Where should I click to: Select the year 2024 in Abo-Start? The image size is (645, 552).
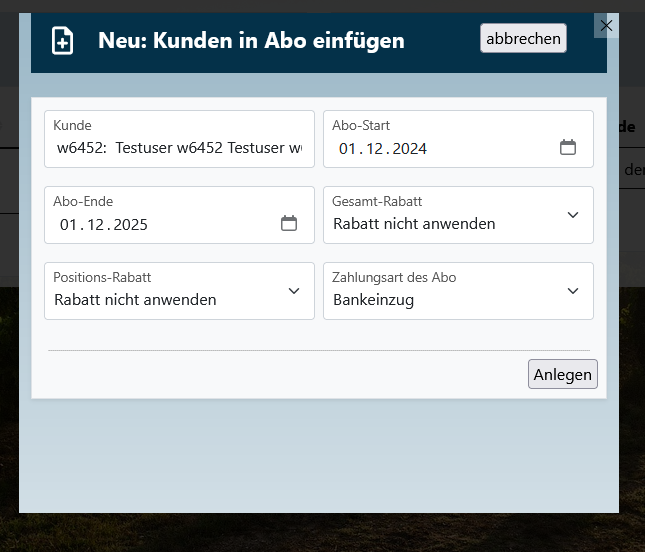[x=409, y=149]
